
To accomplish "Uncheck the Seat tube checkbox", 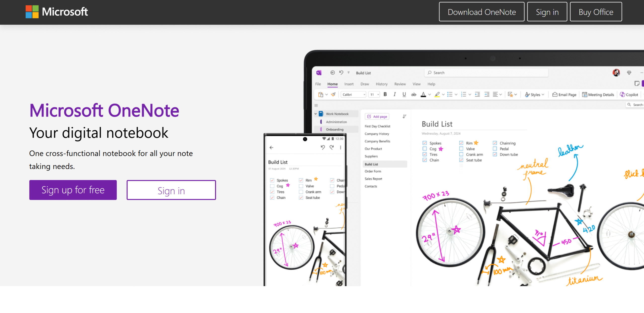I will pos(461,160).
